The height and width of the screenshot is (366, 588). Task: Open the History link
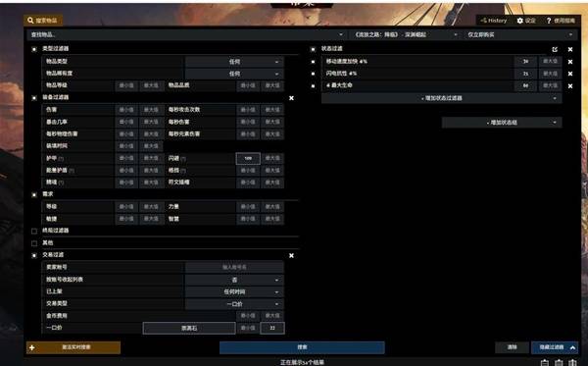[x=494, y=21]
